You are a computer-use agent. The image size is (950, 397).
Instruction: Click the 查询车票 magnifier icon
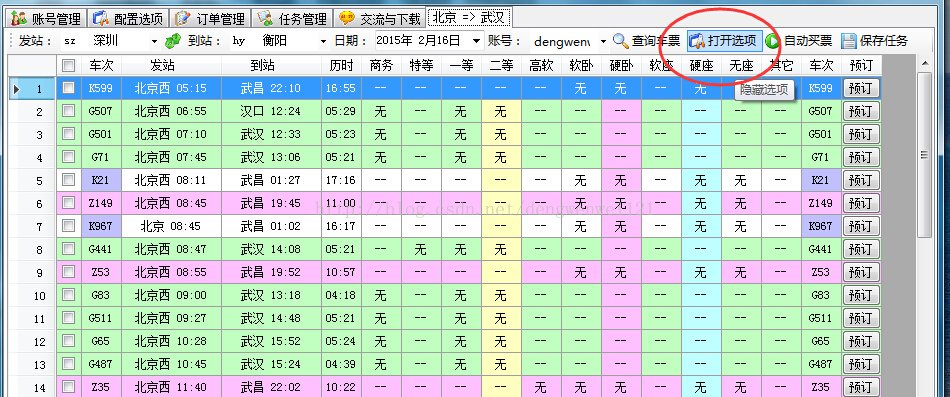tap(620, 41)
